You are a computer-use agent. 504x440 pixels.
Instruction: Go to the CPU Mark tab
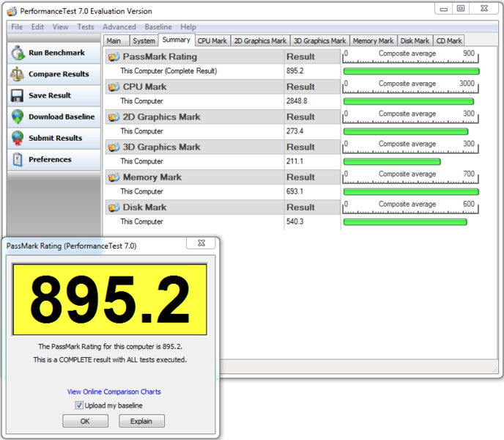[x=212, y=41]
